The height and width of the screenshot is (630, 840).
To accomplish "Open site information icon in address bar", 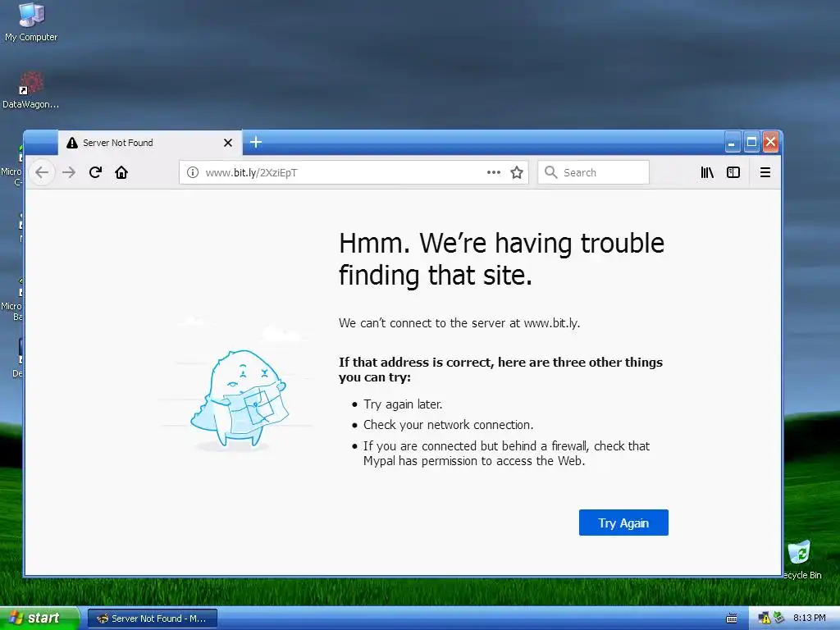I will coord(192,172).
